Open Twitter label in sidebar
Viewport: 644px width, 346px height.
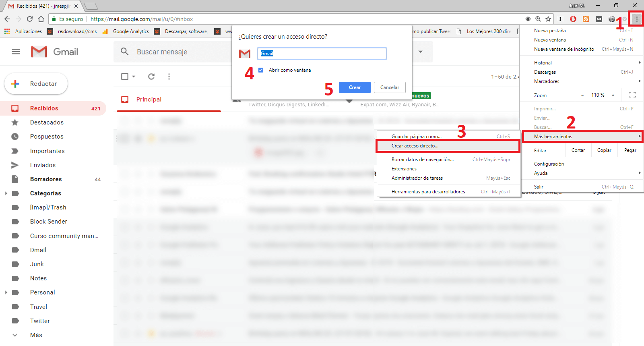pos(40,321)
